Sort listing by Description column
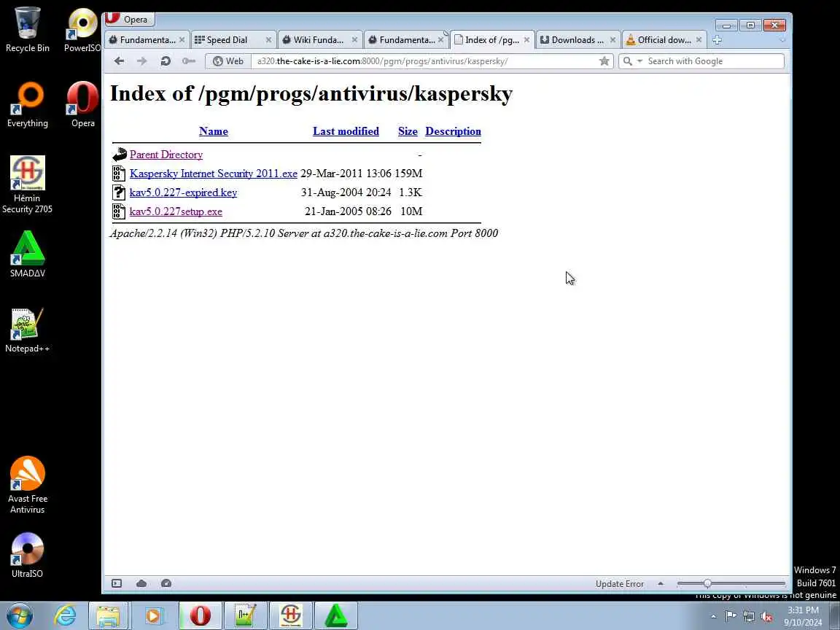 coord(454,131)
